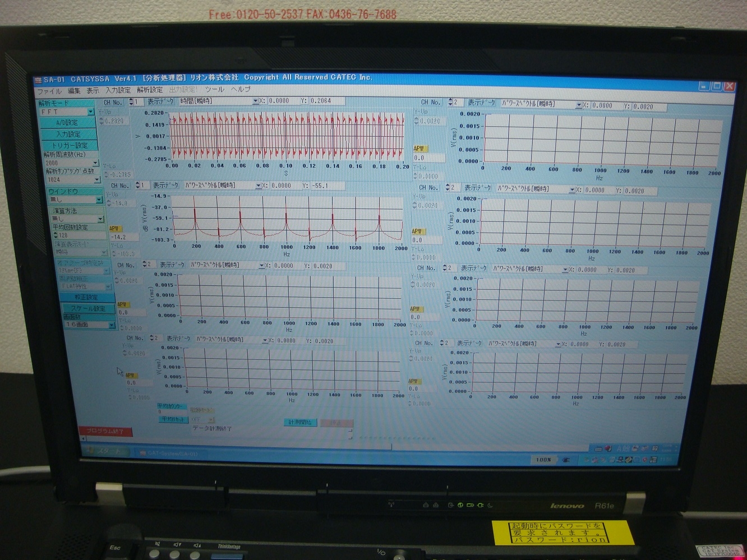This screenshot has height=560, width=747.
Task: Open the 入力設定 menu in the menu bar
Action: click(x=118, y=90)
